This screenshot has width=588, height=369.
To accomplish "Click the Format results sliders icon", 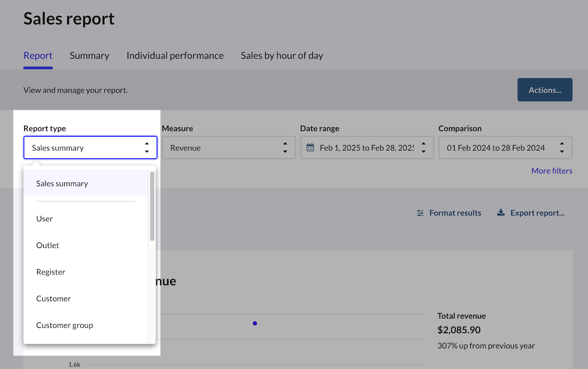I will [x=420, y=213].
